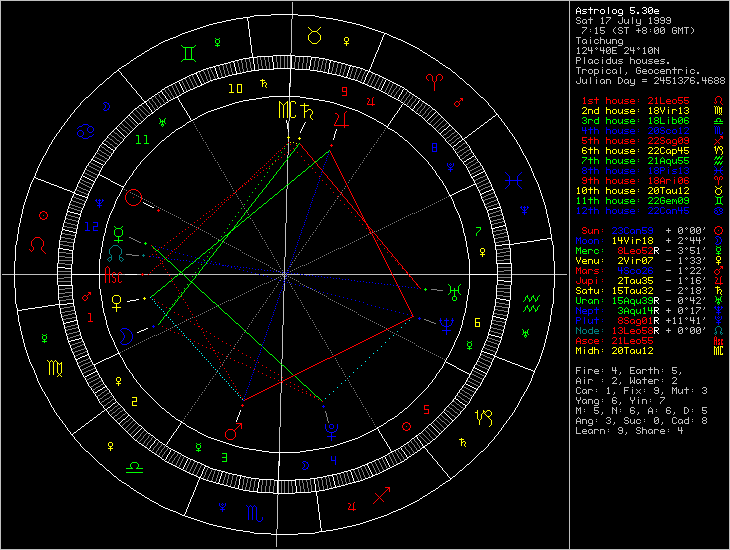Click the blue Cancer glyph on the outer ring
The width and height of the screenshot is (730, 550).
(89, 129)
